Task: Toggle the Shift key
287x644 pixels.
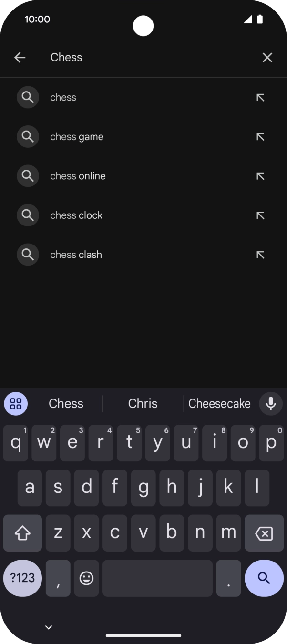Action: [x=22, y=533]
